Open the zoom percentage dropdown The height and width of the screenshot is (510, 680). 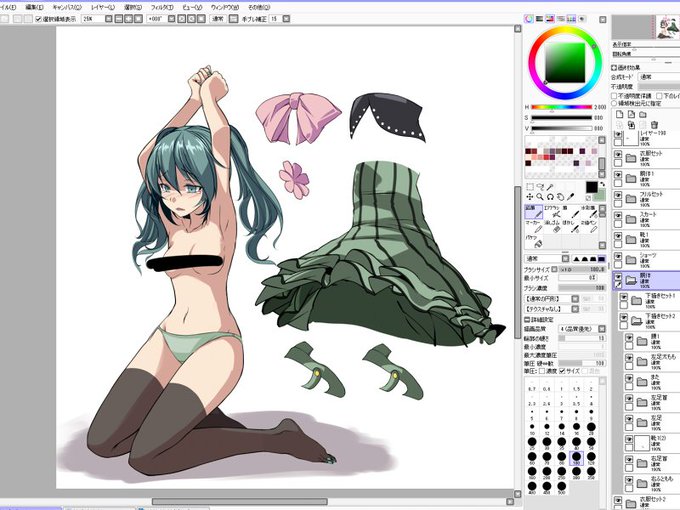pos(109,19)
